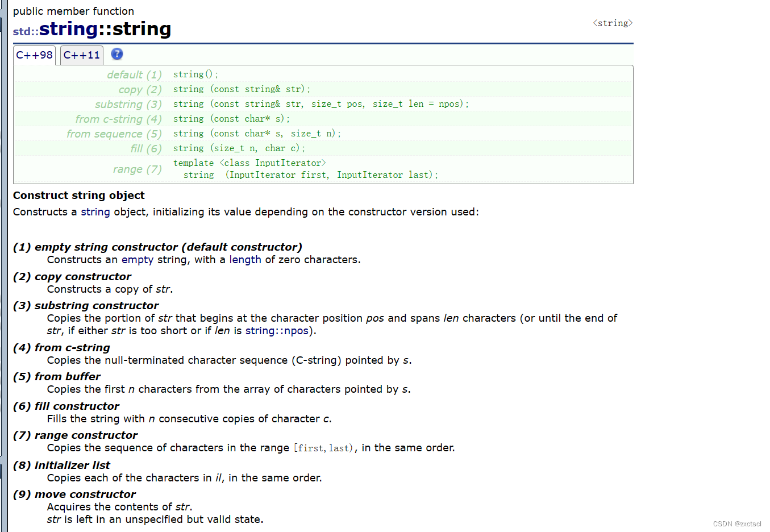Open the 'empty' link in default constructor description
This screenshot has width=770, height=532.
click(138, 260)
